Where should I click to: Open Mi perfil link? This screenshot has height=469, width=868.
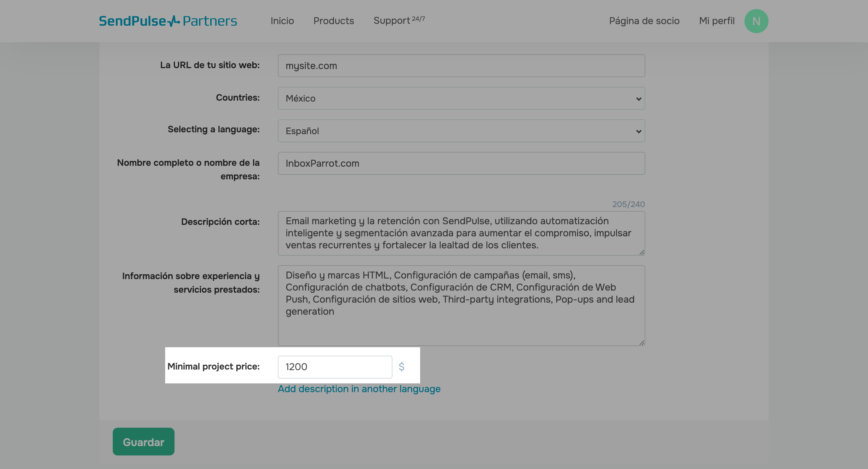[716, 21]
